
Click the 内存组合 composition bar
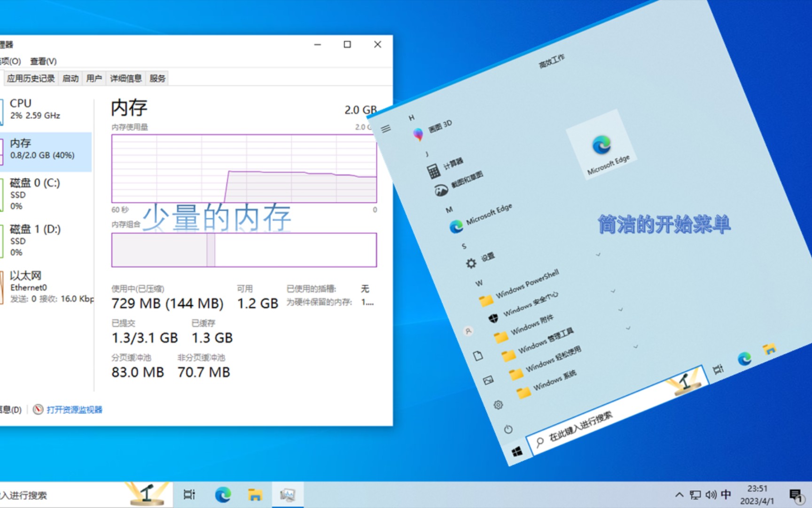(x=244, y=250)
